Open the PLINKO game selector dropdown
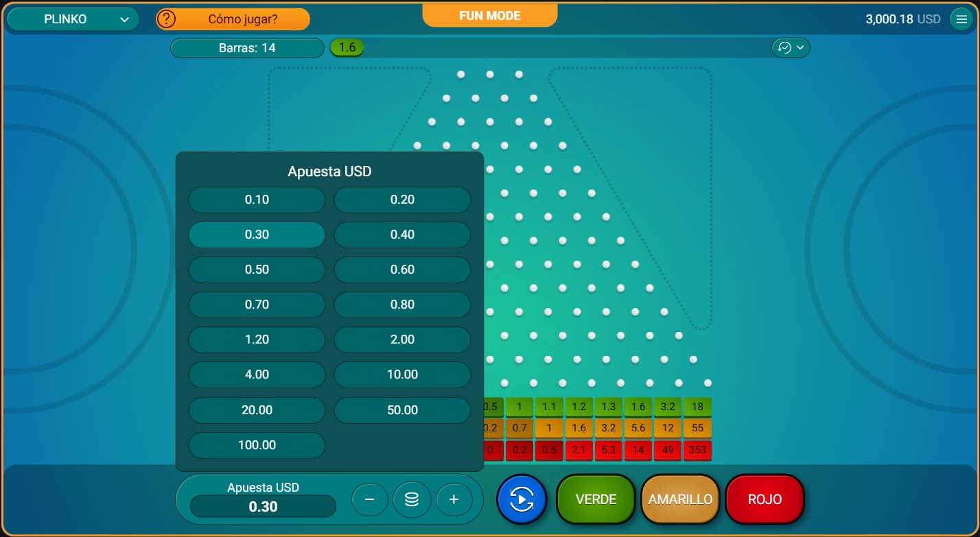 73,19
